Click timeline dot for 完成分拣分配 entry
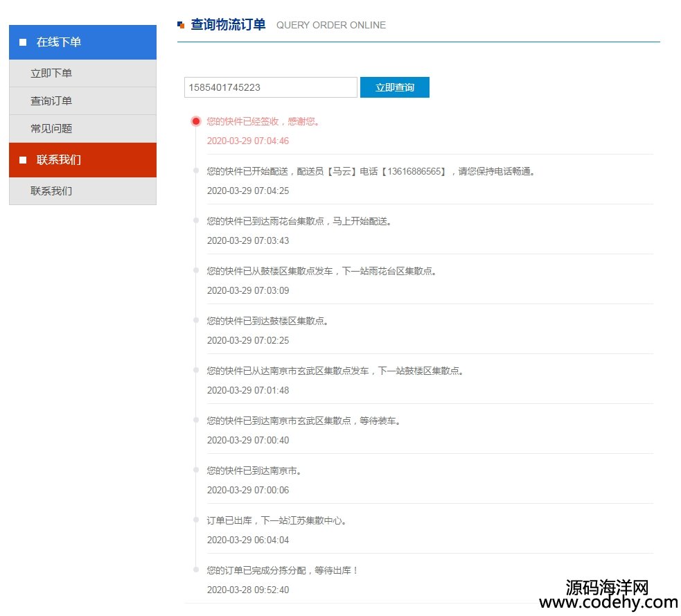681x616 pixels. coord(196,570)
